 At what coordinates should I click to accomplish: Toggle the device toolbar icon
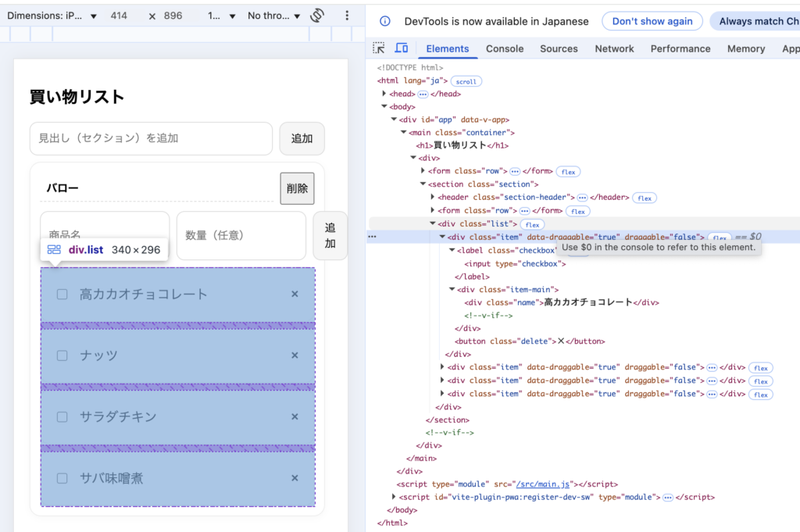402,48
